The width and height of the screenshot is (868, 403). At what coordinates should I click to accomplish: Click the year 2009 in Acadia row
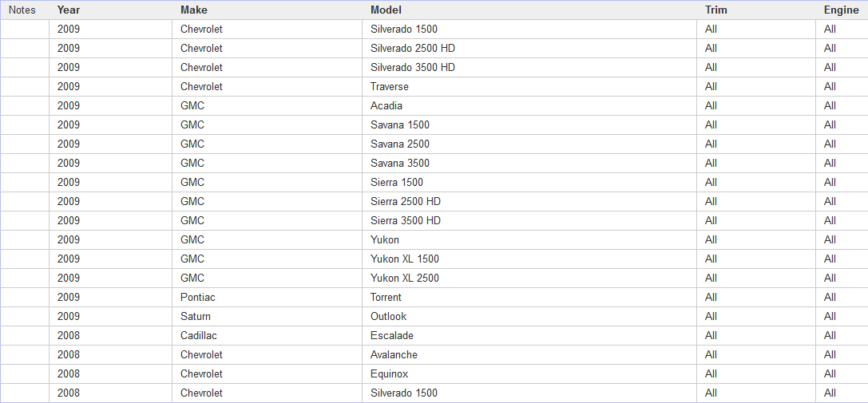[111, 105]
